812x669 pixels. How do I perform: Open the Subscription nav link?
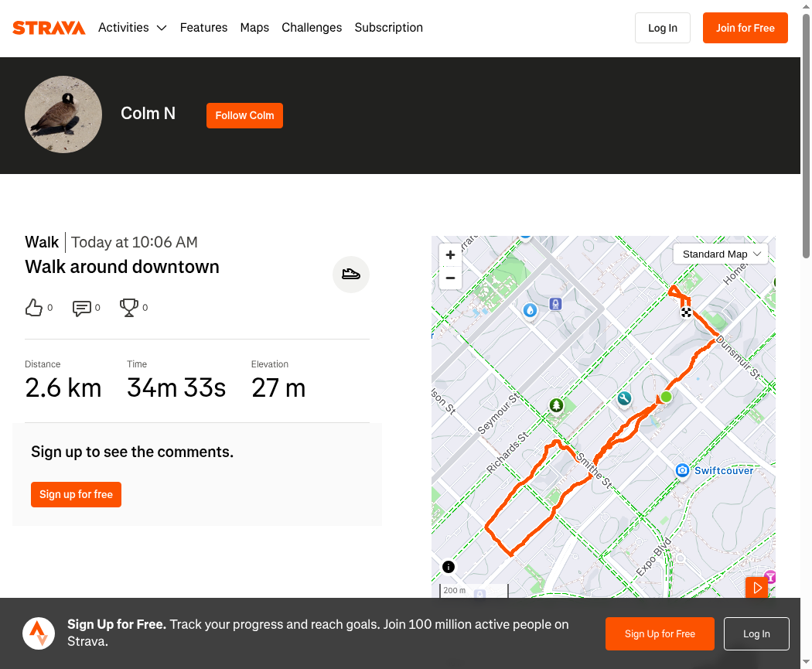point(388,27)
